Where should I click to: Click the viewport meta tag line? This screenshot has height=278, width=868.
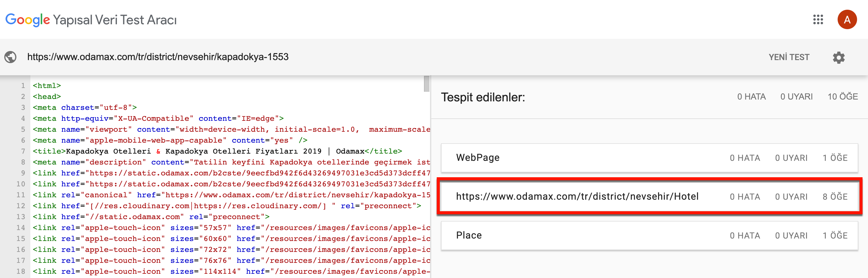point(231,129)
